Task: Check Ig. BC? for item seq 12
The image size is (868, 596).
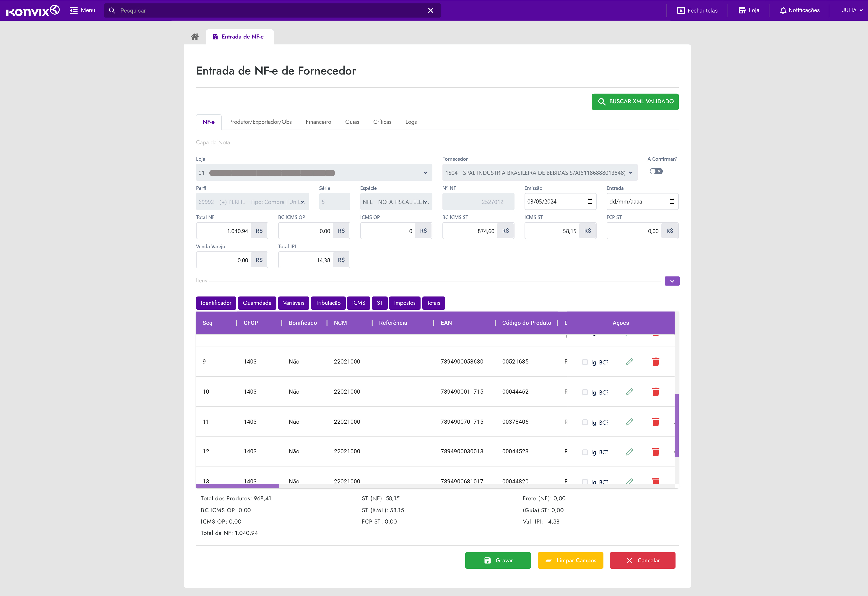Action: (585, 452)
